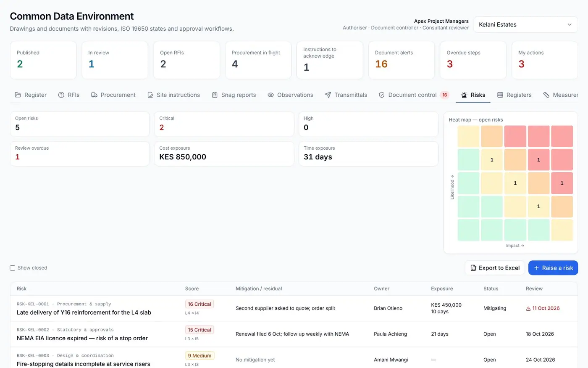588x368 pixels.
Task: Open risk Late delivery of Y16 reinforcement
Action: (x=84, y=312)
